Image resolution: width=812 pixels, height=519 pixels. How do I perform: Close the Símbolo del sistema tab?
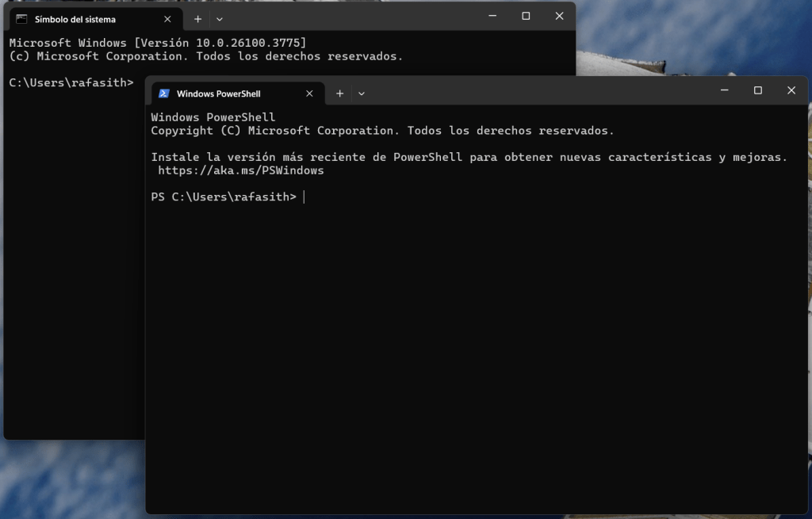(167, 19)
